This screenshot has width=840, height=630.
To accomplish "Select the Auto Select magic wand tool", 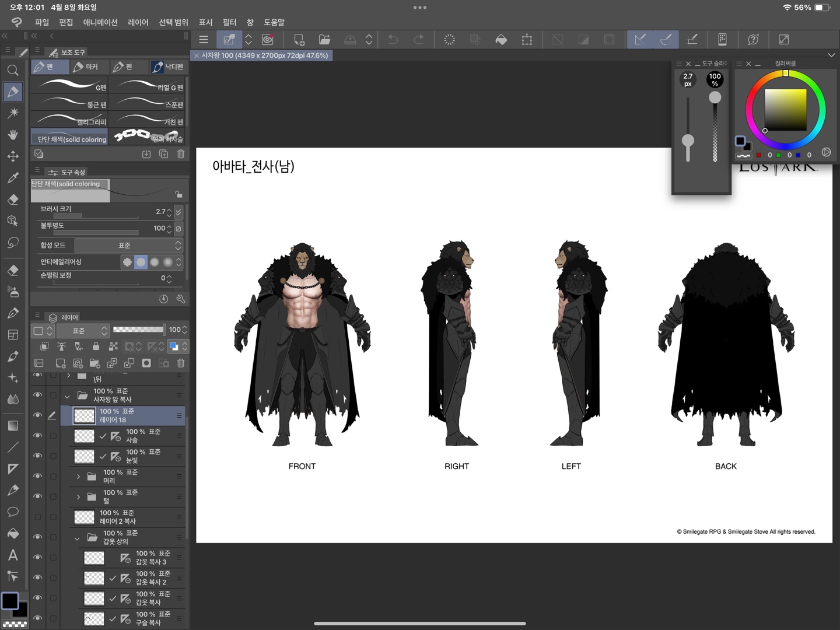I will 13,113.
